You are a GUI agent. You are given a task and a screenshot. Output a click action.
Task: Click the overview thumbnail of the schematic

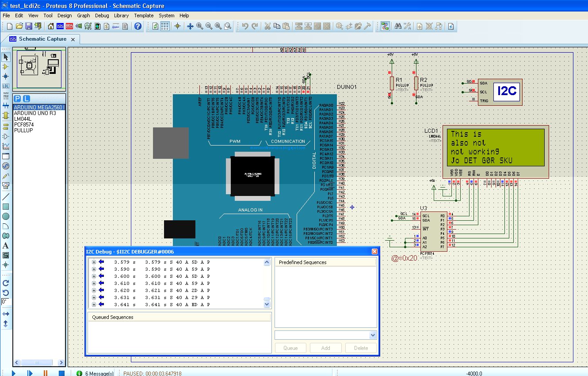[x=39, y=69]
